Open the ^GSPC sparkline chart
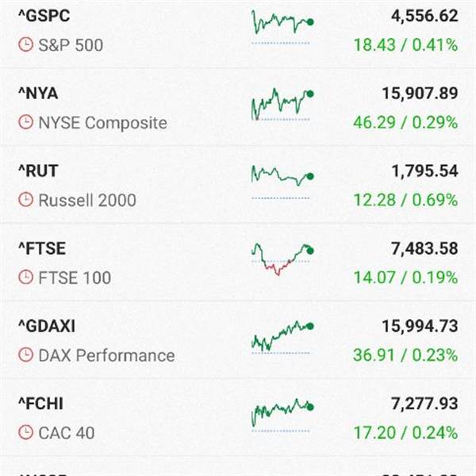 tap(282, 27)
